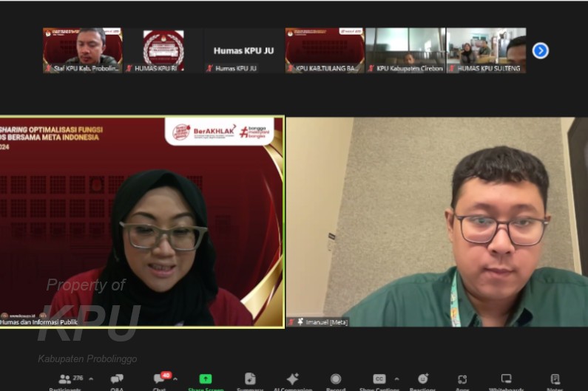The width and height of the screenshot is (588, 391).
Task: Expand the chevron next to Chat
Action: 175,378
